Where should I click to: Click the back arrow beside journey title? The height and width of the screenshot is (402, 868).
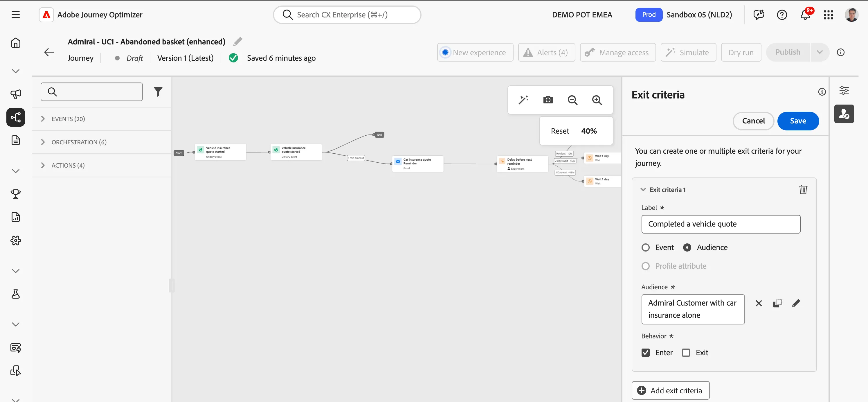point(49,52)
